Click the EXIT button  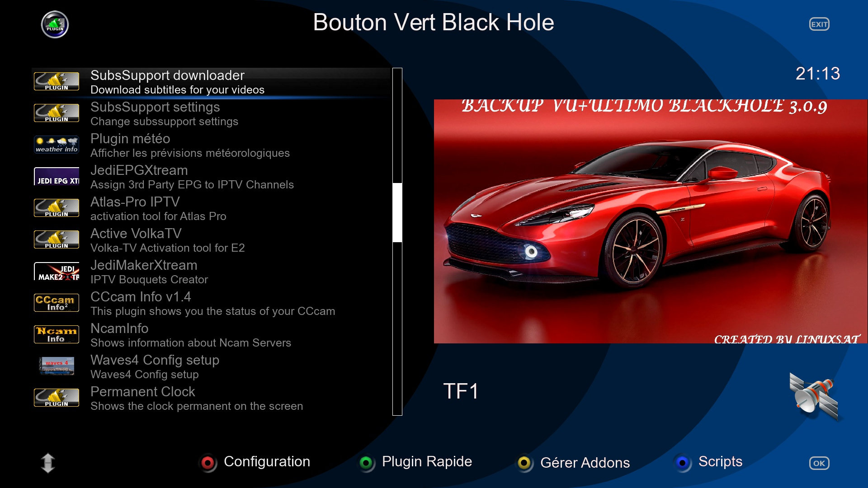(819, 24)
